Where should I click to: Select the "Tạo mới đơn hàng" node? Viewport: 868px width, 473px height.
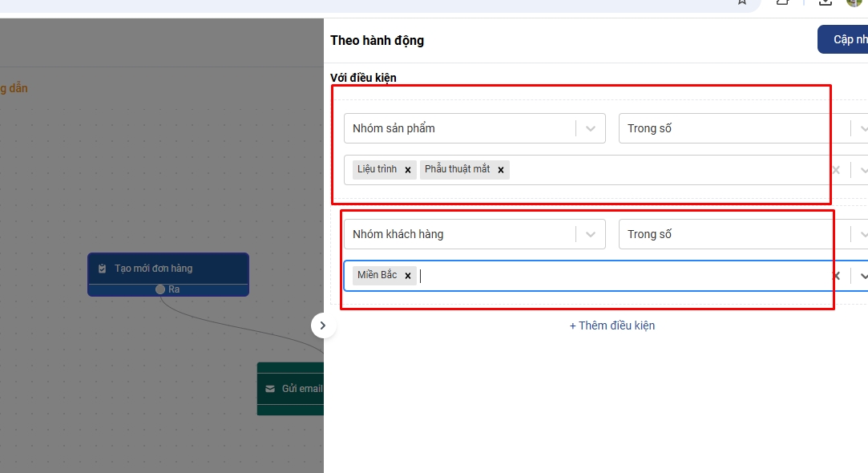coord(168,269)
